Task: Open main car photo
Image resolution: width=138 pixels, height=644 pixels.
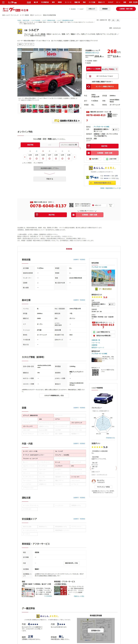Action: coord(50,72)
